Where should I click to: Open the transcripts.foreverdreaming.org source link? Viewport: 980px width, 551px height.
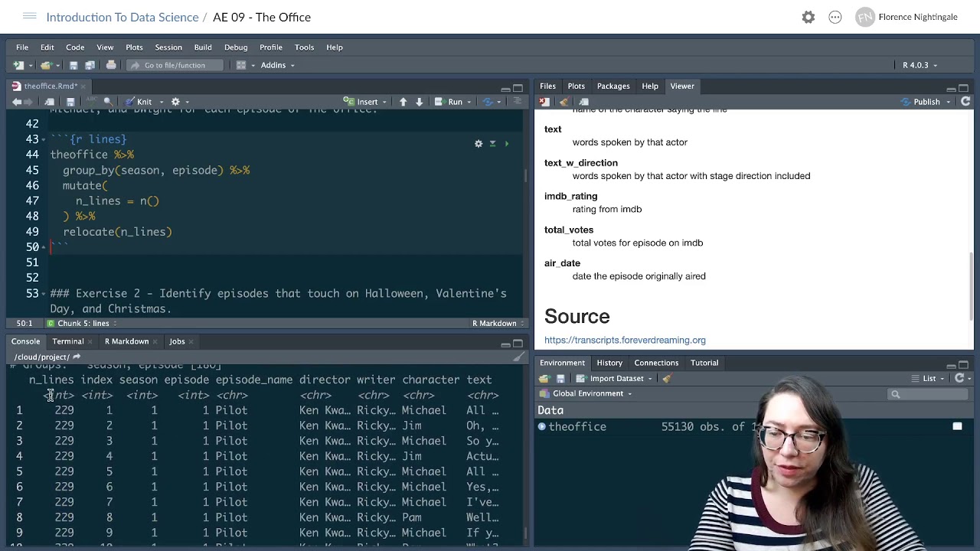tap(625, 340)
